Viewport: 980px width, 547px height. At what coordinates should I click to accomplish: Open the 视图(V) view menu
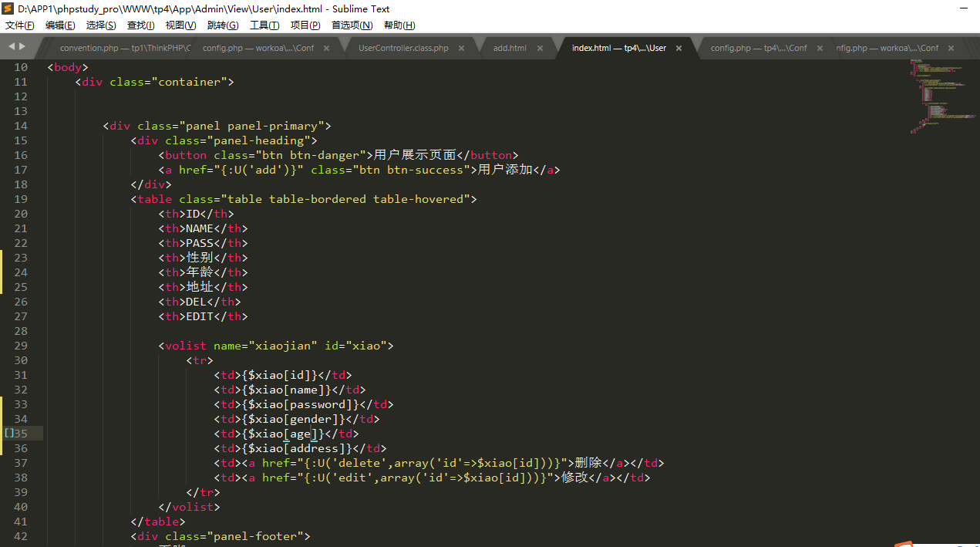pyautogui.click(x=180, y=25)
